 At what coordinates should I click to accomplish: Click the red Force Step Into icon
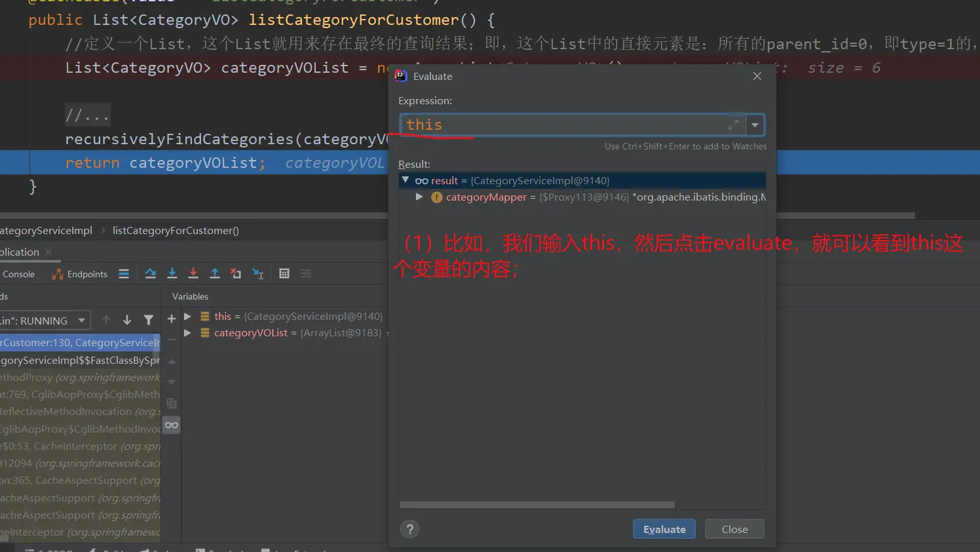tap(193, 274)
